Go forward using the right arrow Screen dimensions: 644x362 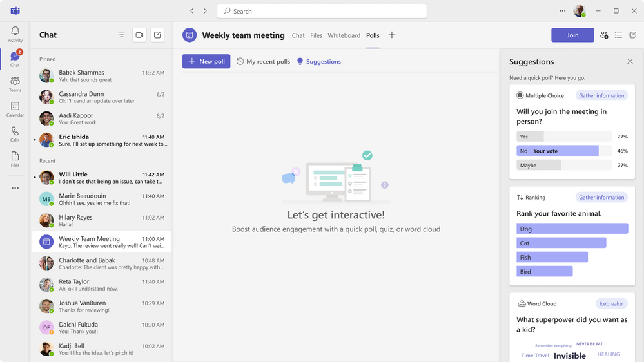(205, 11)
